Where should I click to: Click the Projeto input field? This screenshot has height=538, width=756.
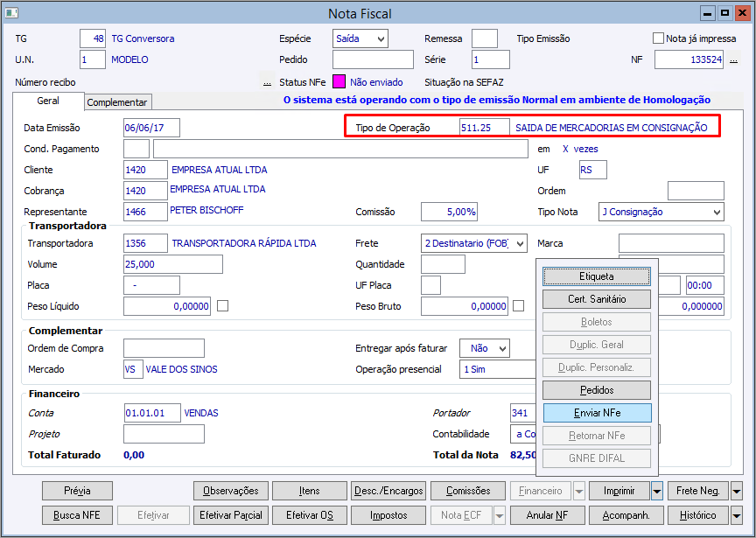[x=164, y=434]
